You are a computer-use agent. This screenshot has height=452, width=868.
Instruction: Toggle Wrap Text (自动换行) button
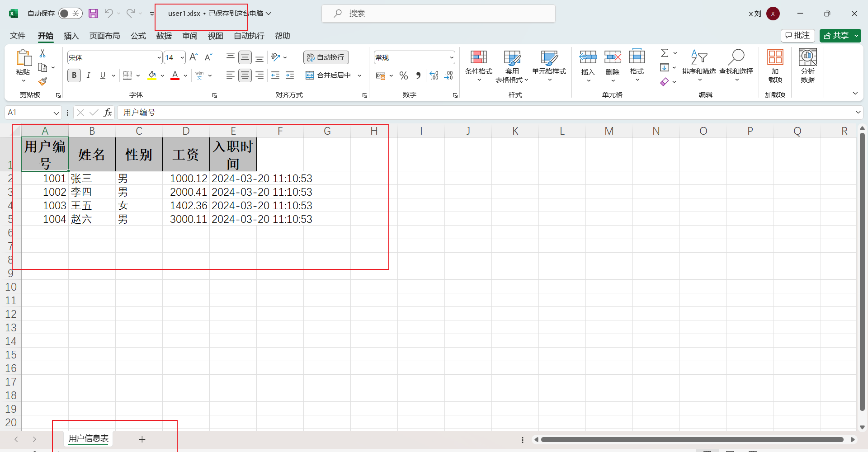pos(326,57)
